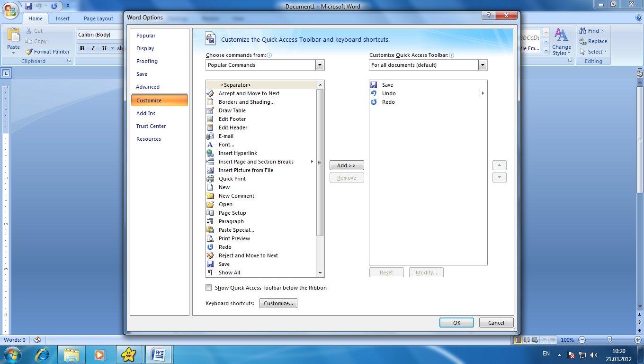
Task: Choose the E-mail command icon
Action: tap(210, 136)
